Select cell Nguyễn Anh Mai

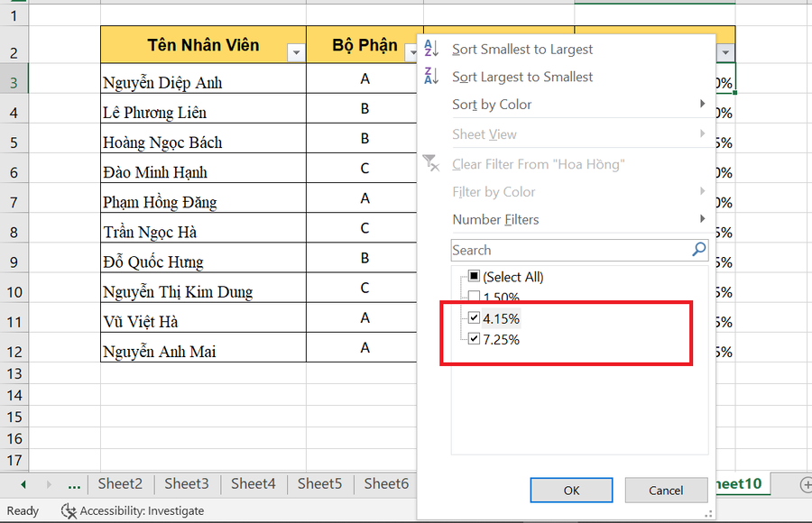(x=204, y=347)
